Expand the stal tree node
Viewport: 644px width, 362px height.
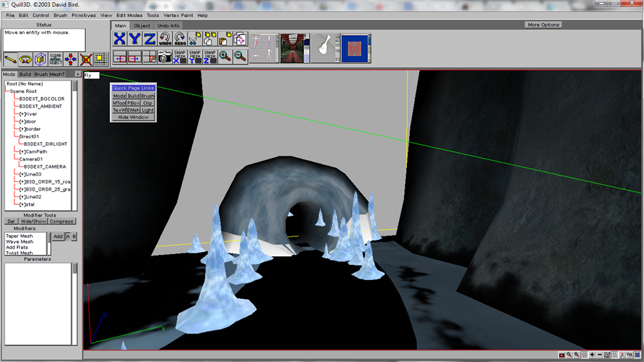(23, 204)
